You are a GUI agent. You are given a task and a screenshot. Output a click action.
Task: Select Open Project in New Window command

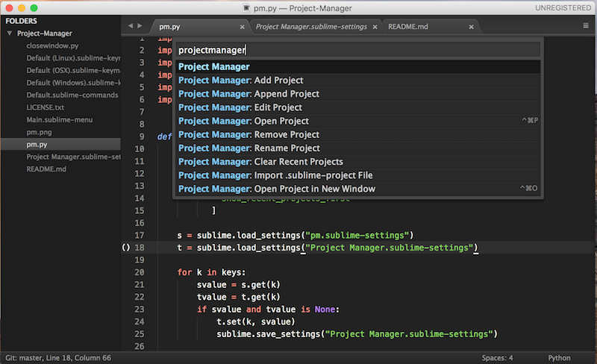tap(358, 189)
